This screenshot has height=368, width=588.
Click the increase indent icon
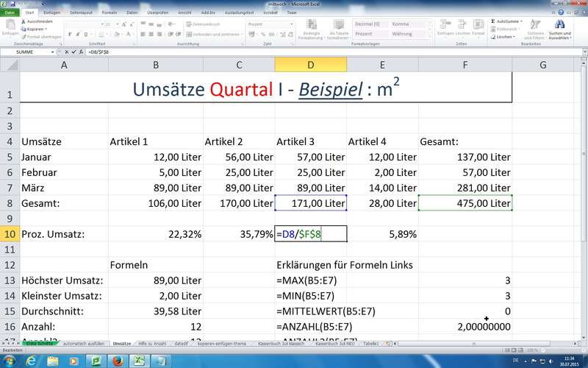pyautogui.click(x=177, y=34)
